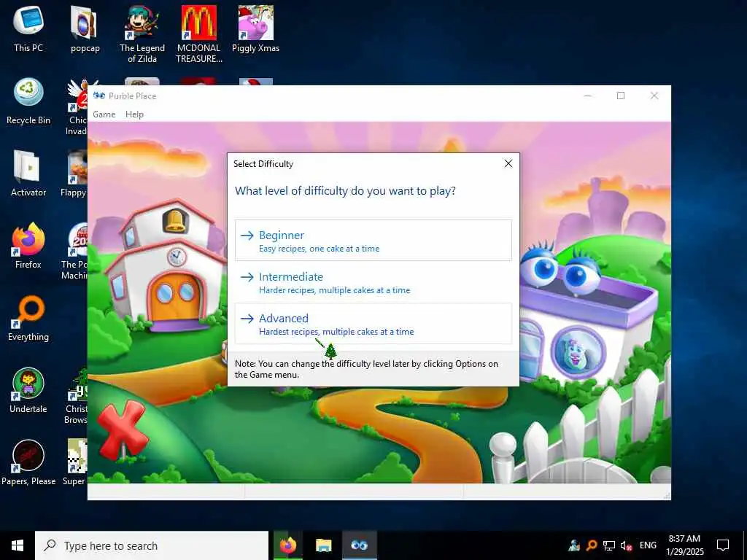Open the Windows Start menu
This screenshot has height=560, width=747.
tap(18, 545)
